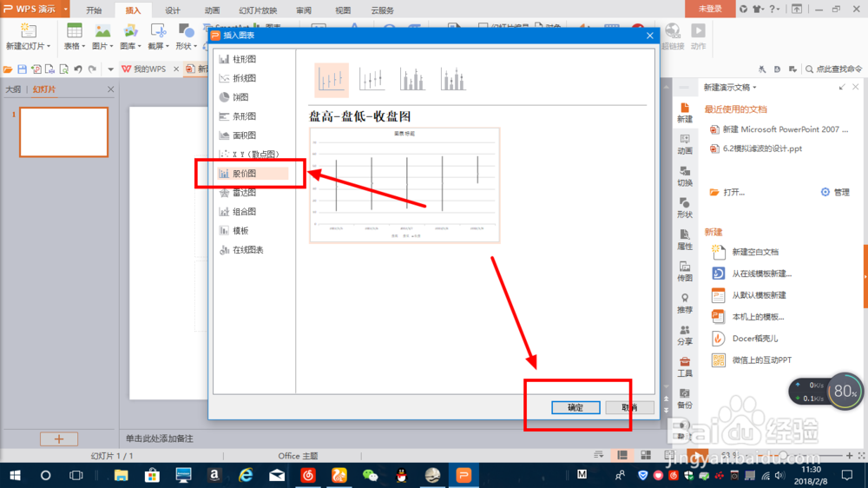
Task: Open the WPS 演示 application menu dropdown
Action: click(66, 9)
